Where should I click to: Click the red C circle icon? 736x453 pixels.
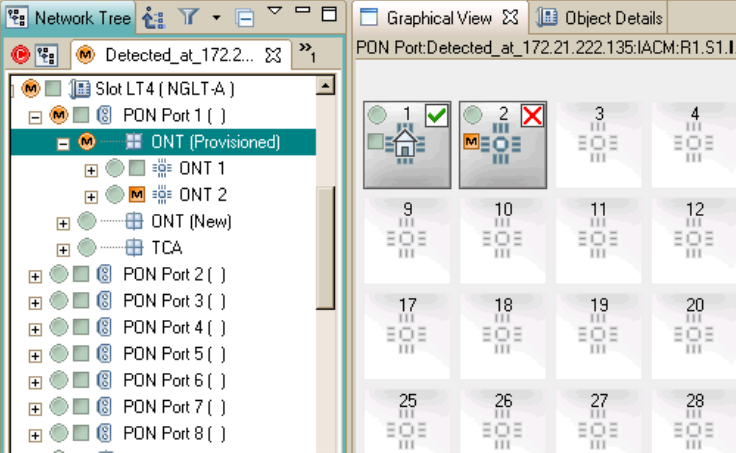pos(20,54)
